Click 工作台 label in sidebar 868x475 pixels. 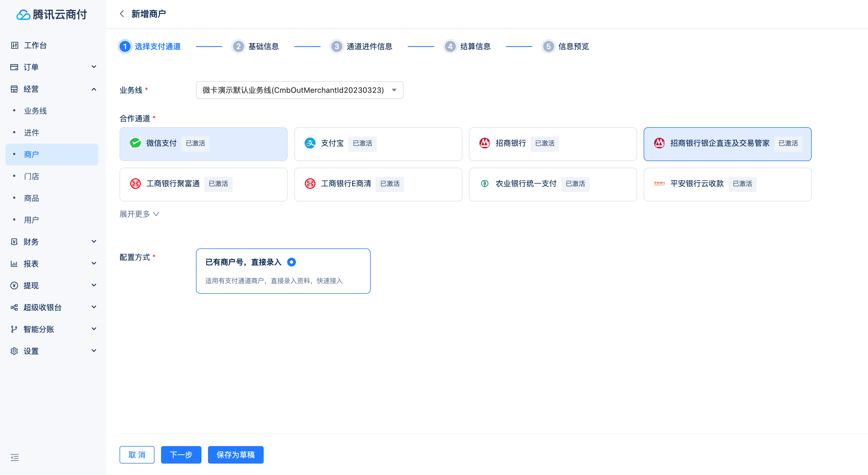tap(35, 46)
